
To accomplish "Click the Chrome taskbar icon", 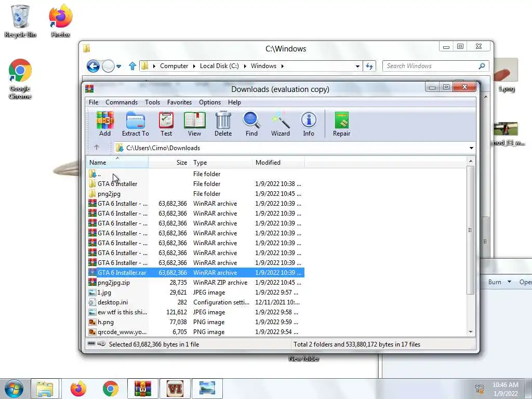I will click(x=111, y=389).
